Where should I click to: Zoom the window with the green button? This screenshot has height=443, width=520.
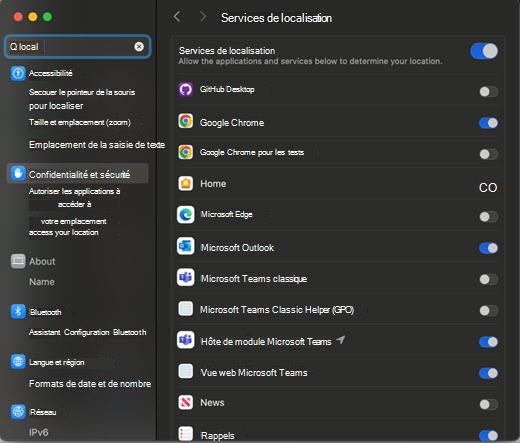[x=47, y=17]
